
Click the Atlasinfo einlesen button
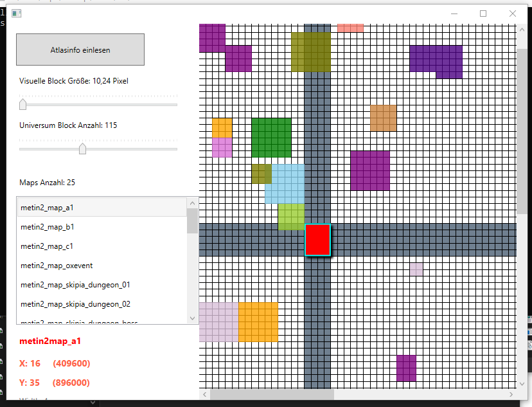[80, 50]
